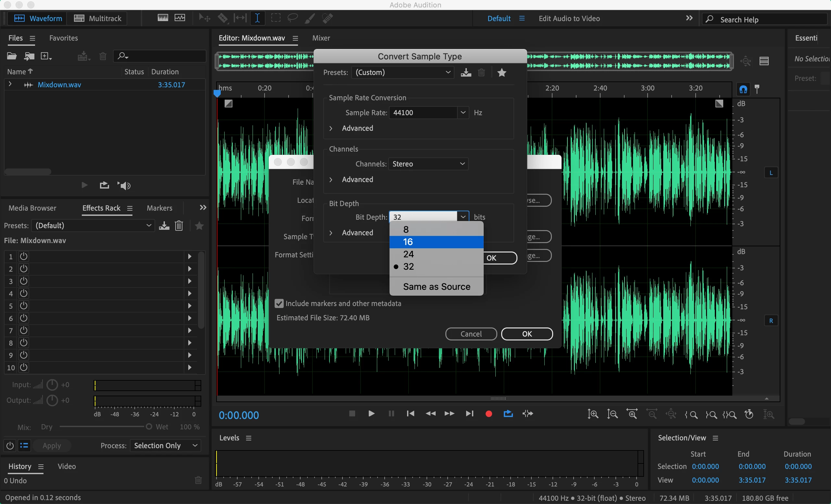Click the Open File folder icon
The width and height of the screenshot is (831, 504).
(12, 56)
